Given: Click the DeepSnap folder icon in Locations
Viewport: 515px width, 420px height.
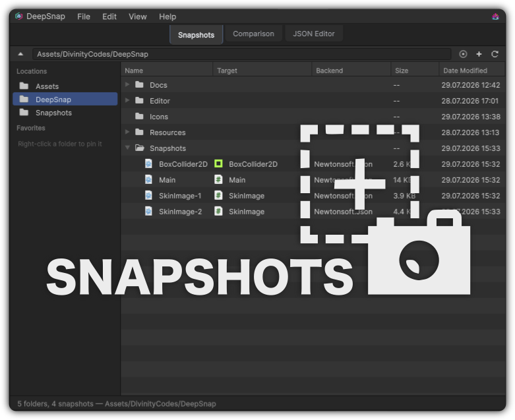Looking at the screenshot, I should point(24,99).
